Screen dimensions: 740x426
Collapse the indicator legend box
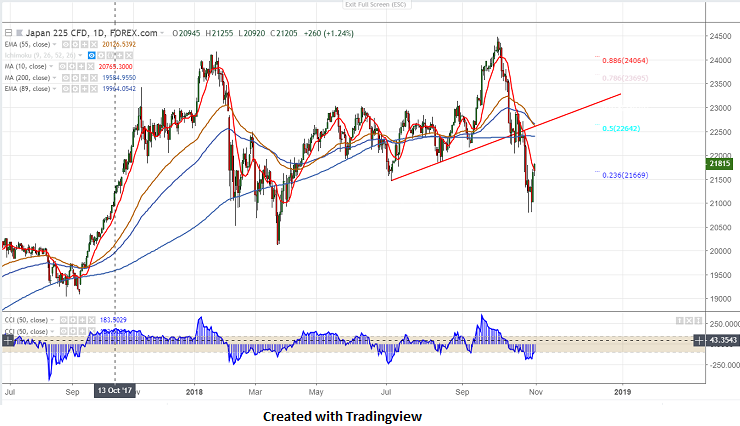(x=8, y=33)
